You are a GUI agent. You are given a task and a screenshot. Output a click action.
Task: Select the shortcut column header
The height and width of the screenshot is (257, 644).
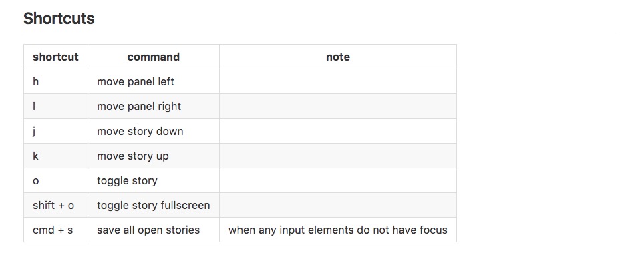coord(55,57)
